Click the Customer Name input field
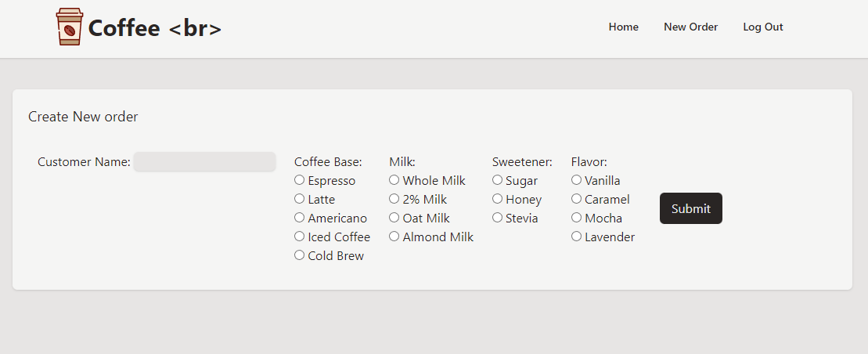This screenshot has height=354, width=868. coord(204,162)
